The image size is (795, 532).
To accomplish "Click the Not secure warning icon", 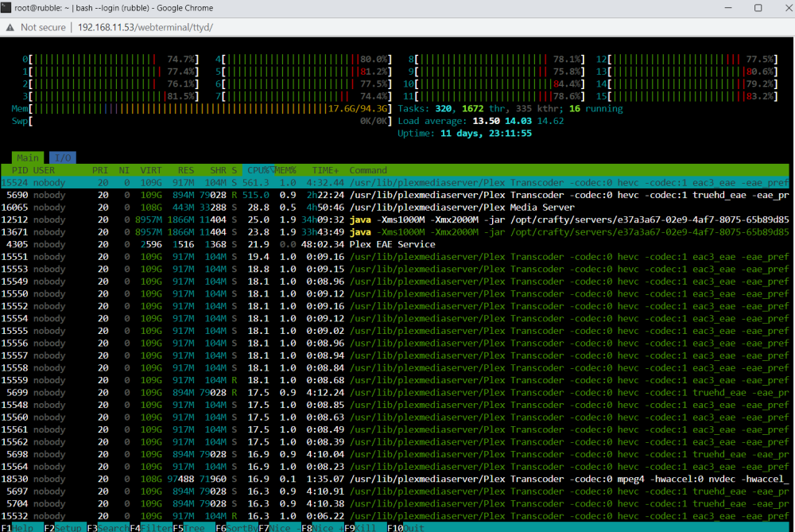I will 10,27.
